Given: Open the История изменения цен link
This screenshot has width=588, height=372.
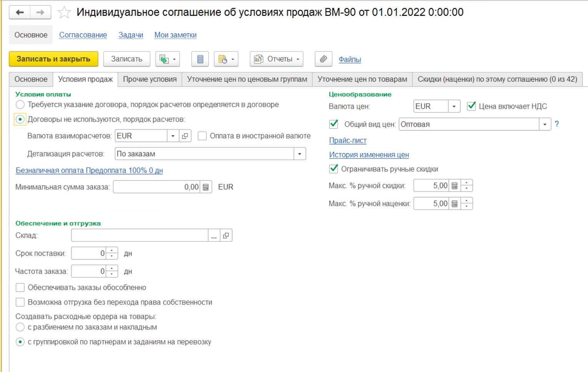Looking at the screenshot, I should (x=369, y=155).
